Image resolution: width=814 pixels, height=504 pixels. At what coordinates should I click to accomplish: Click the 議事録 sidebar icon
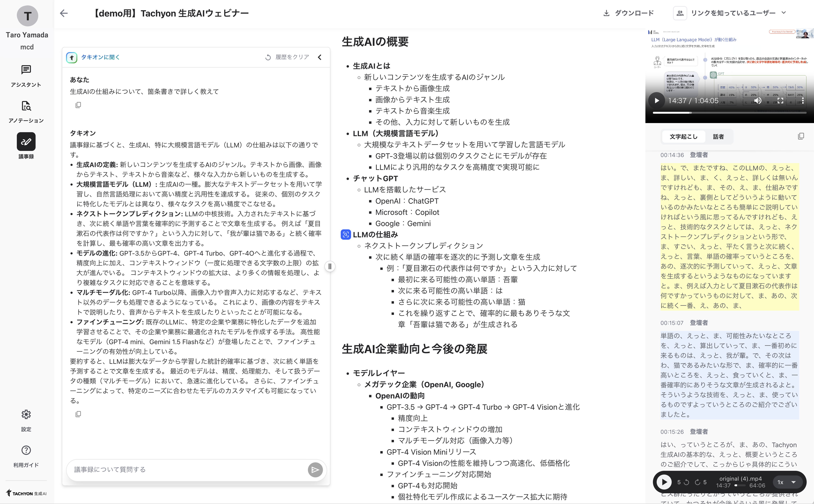click(x=26, y=142)
